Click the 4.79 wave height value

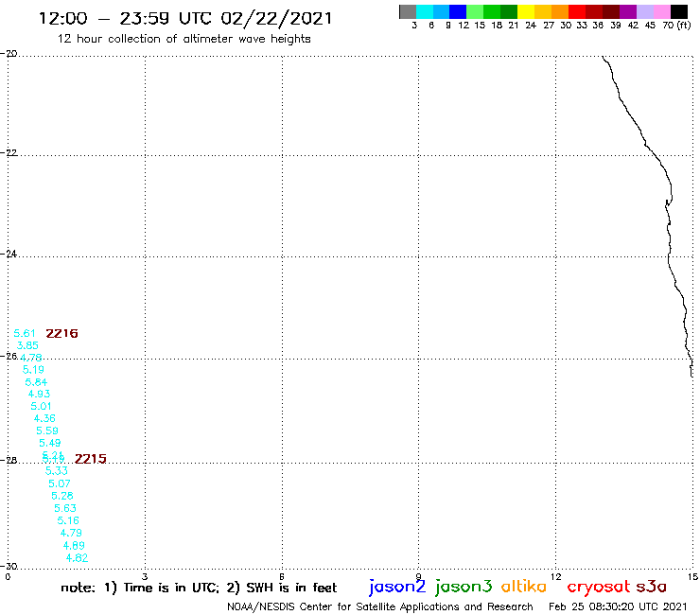(x=71, y=533)
